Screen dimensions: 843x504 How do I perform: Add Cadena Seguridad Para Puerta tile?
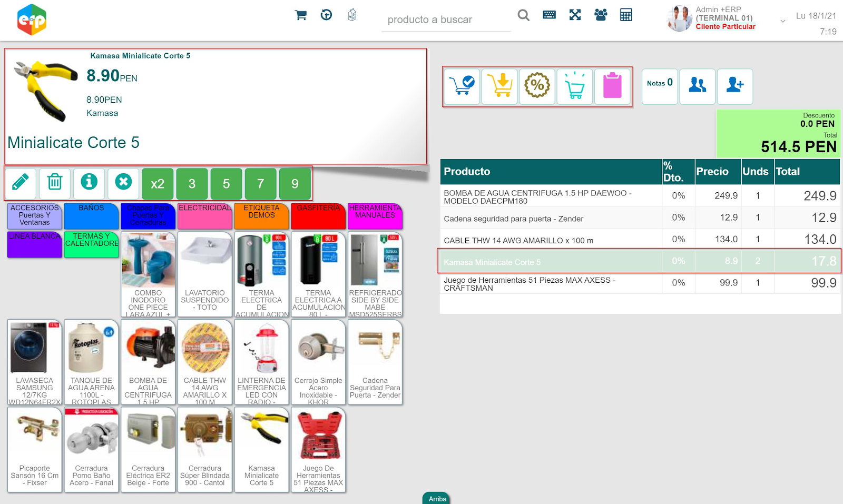pos(375,362)
